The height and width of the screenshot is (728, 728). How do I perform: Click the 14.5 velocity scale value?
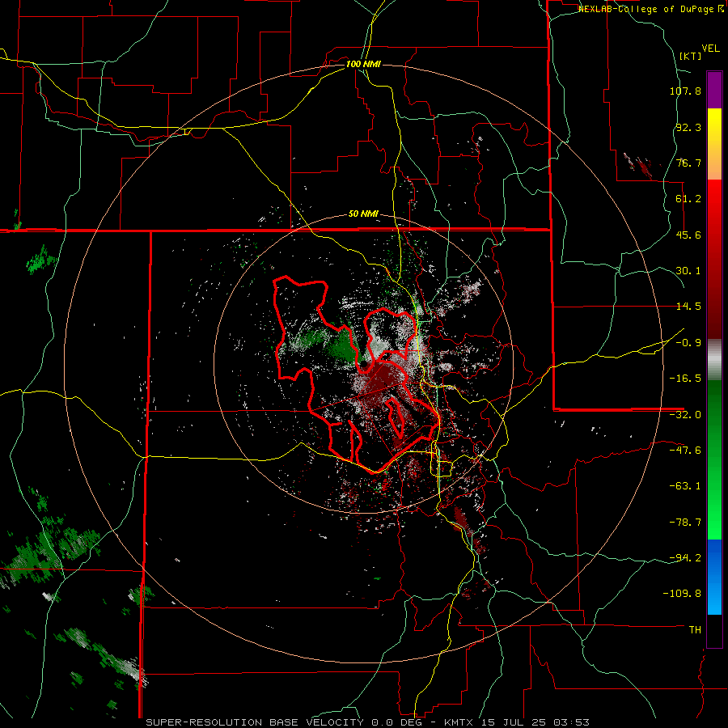point(688,307)
